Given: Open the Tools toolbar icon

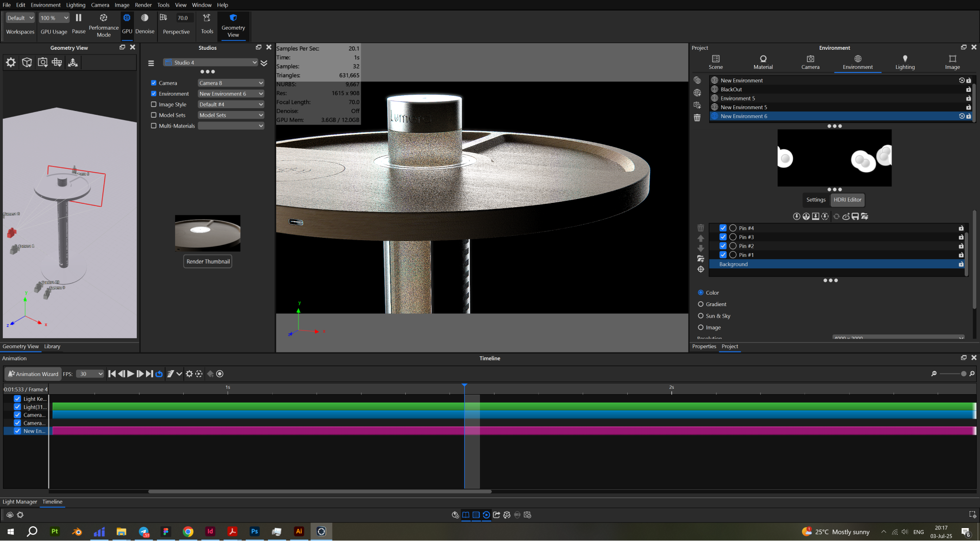Looking at the screenshot, I should tap(207, 18).
